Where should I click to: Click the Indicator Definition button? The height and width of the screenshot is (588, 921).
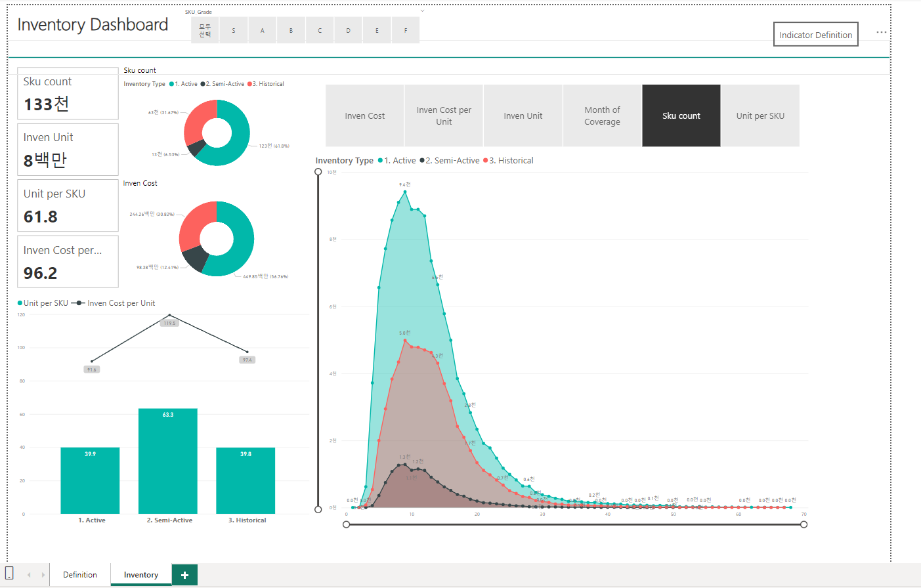pos(816,35)
